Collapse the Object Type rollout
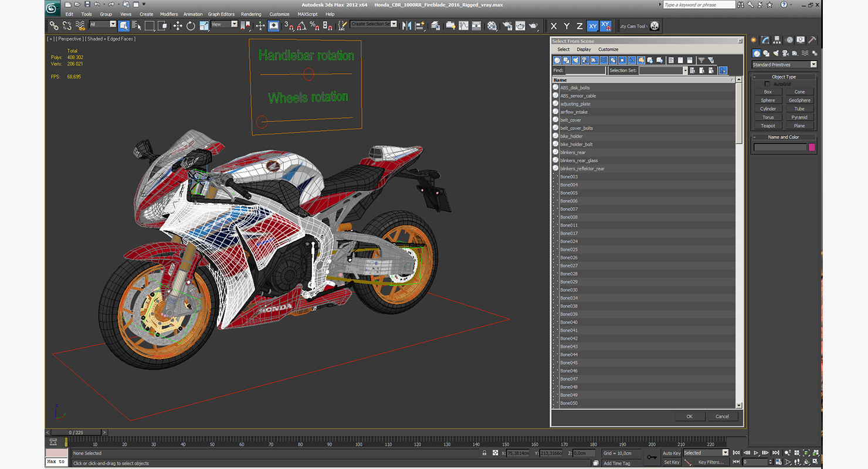Screen dimensions: 868x469 pyautogui.click(x=784, y=77)
